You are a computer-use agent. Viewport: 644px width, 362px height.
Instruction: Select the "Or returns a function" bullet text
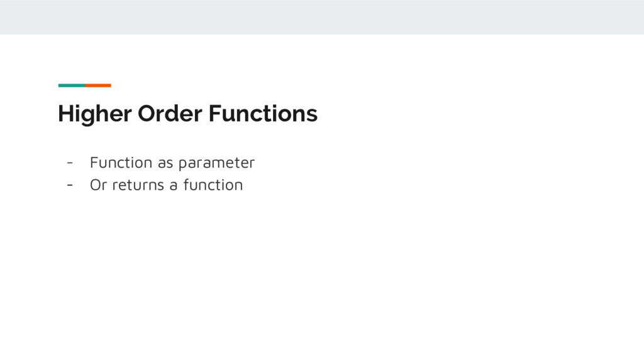tap(166, 185)
